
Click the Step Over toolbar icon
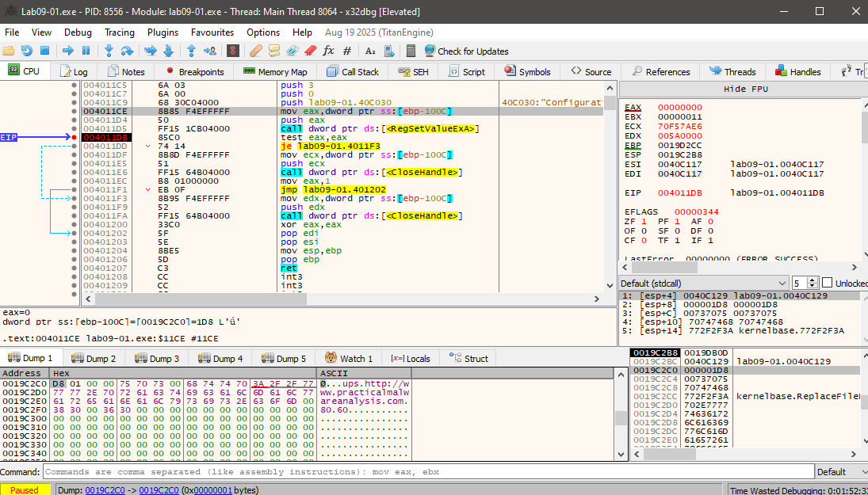click(x=128, y=51)
